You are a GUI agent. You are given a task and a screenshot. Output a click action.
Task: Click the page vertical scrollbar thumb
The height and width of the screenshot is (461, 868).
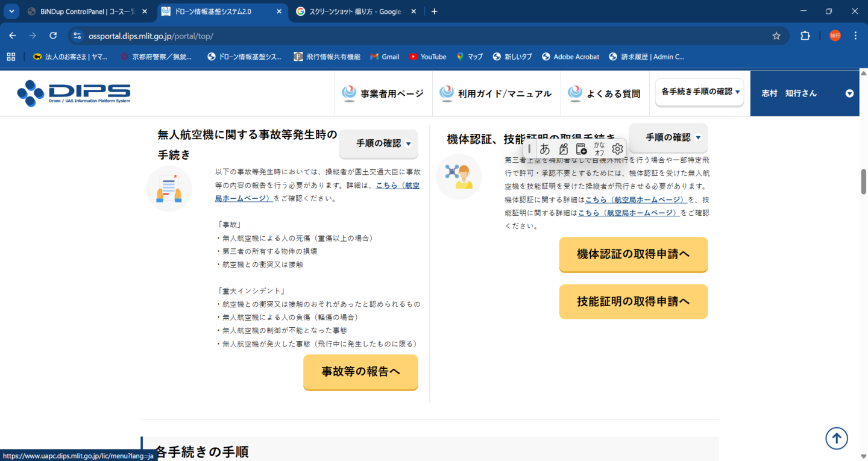pyautogui.click(x=863, y=181)
